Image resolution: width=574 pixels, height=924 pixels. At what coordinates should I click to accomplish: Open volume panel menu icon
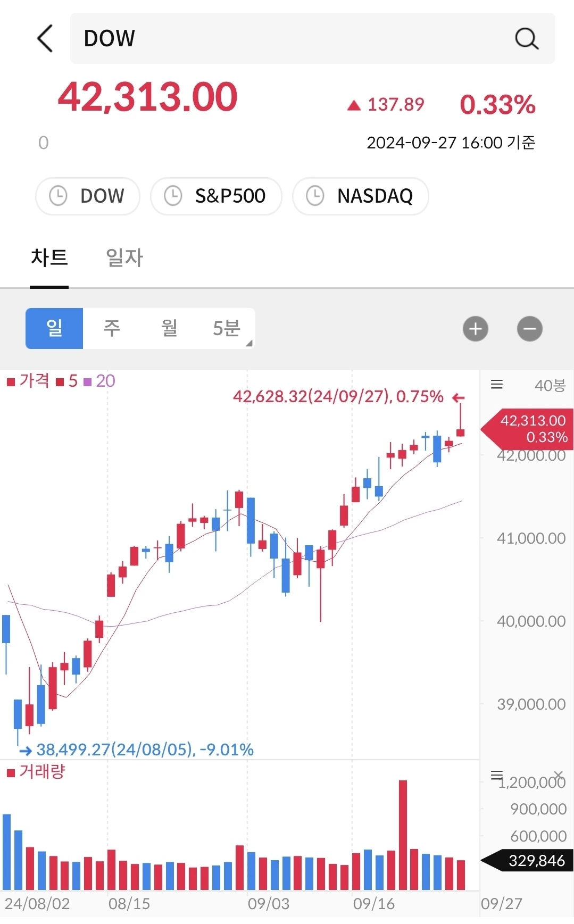497,775
